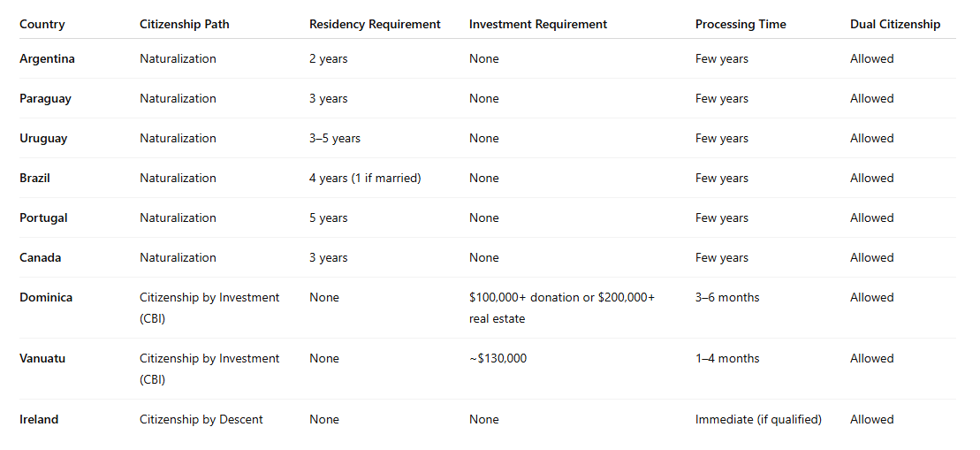Select the Canada country cell
Image resolution: width=980 pixels, height=450 pixels.
(x=40, y=258)
